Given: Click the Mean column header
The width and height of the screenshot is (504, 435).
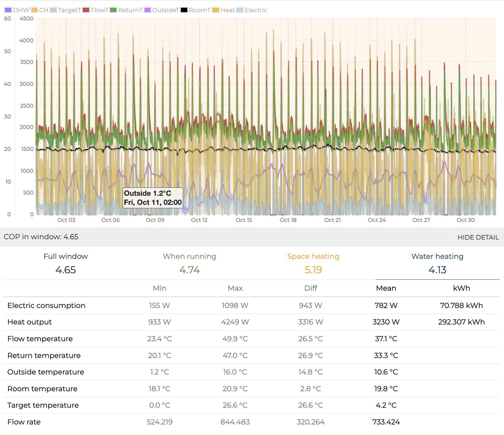Looking at the screenshot, I should coord(386,288).
